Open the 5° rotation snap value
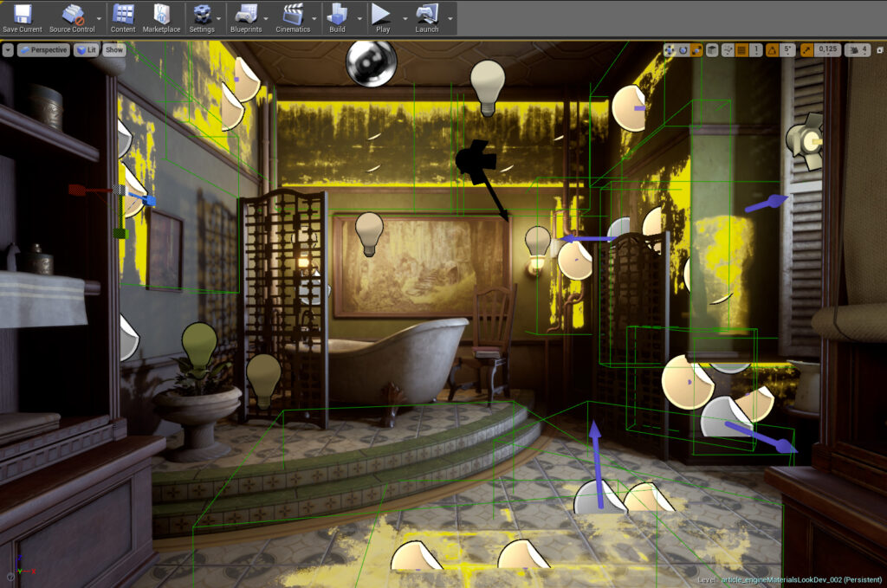This screenshot has height=588, width=887. [x=787, y=50]
